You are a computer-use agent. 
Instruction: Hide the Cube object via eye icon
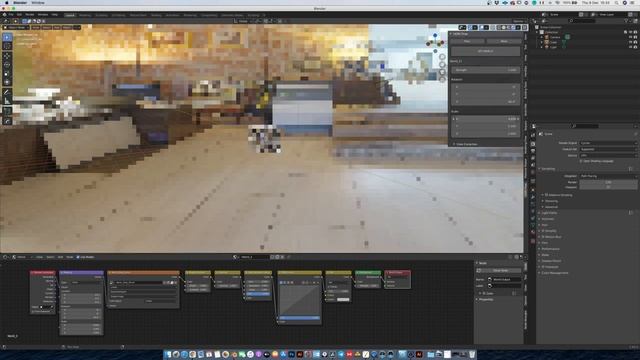[x=631, y=42]
